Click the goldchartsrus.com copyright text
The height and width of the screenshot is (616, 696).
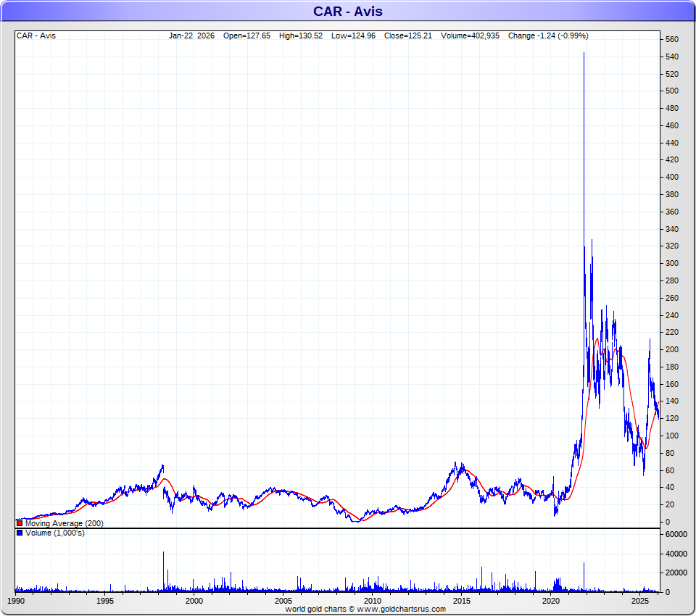pyautogui.click(x=365, y=609)
